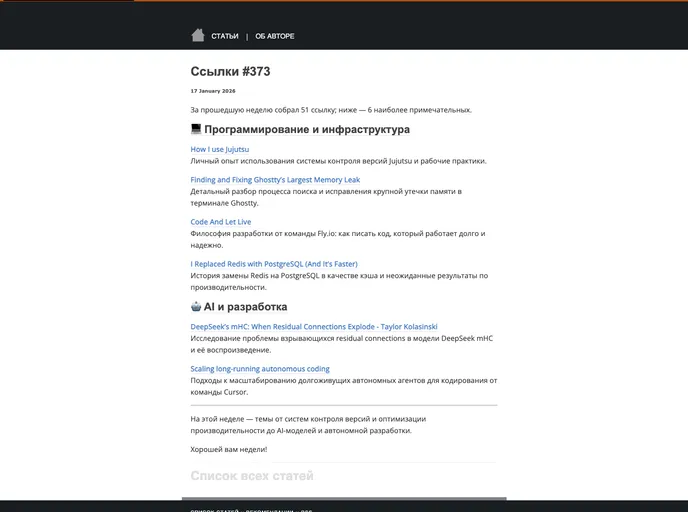The width and height of the screenshot is (688, 512).
Task: Open the "How I use Jujutsu" link
Action: coord(220,149)
